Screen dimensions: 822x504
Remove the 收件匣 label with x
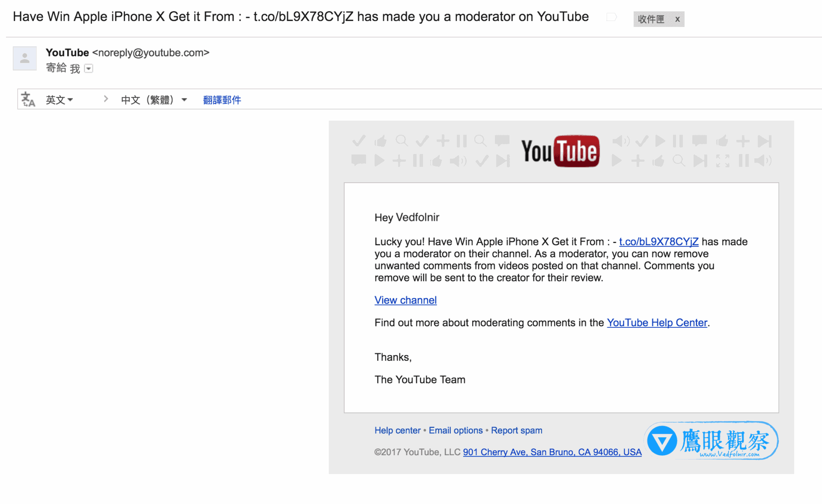(x=677, y=19)
